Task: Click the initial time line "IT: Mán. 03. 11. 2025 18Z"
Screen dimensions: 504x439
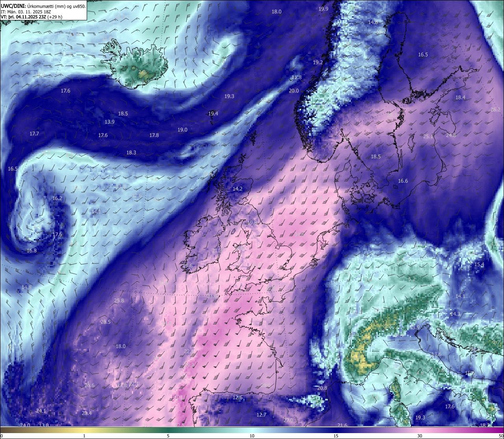Action: 26,12
